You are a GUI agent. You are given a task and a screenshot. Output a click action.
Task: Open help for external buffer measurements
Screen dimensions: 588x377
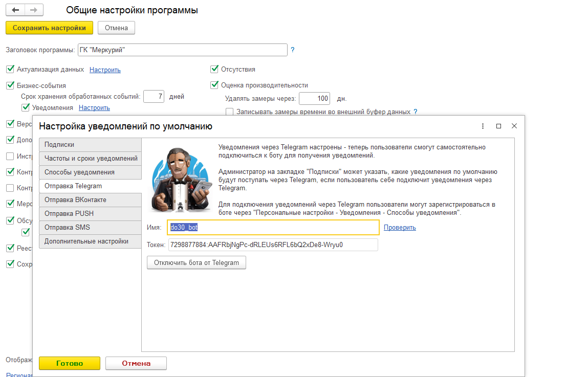pyautogui.click(x=415, y=112)
